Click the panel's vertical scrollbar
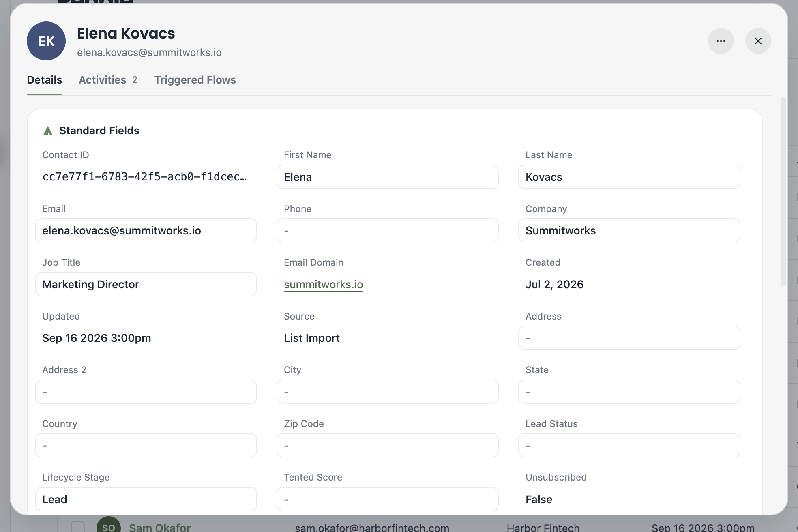The height and width of the screenshot is (532, 798). click(783, 191)
